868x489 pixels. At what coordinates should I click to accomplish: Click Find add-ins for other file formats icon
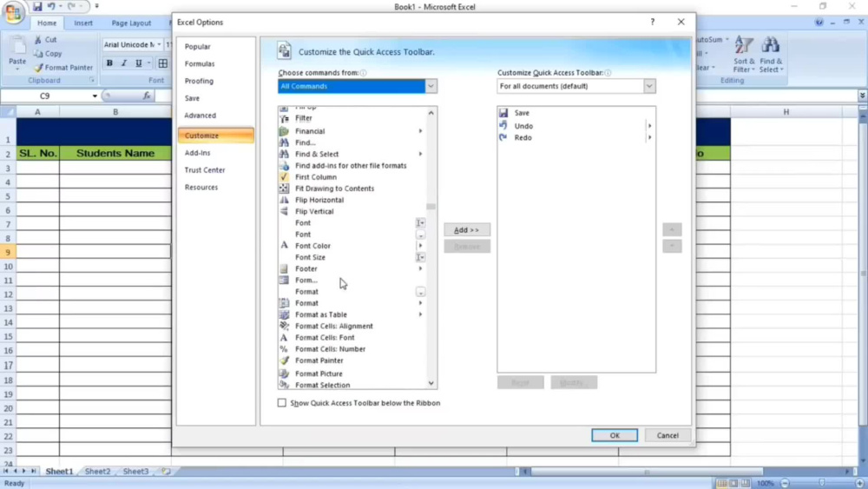click(x=284, y=166)
